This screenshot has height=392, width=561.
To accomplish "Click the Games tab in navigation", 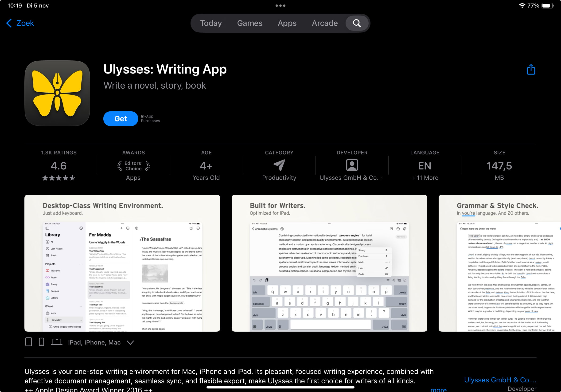I will pos(249,23).
